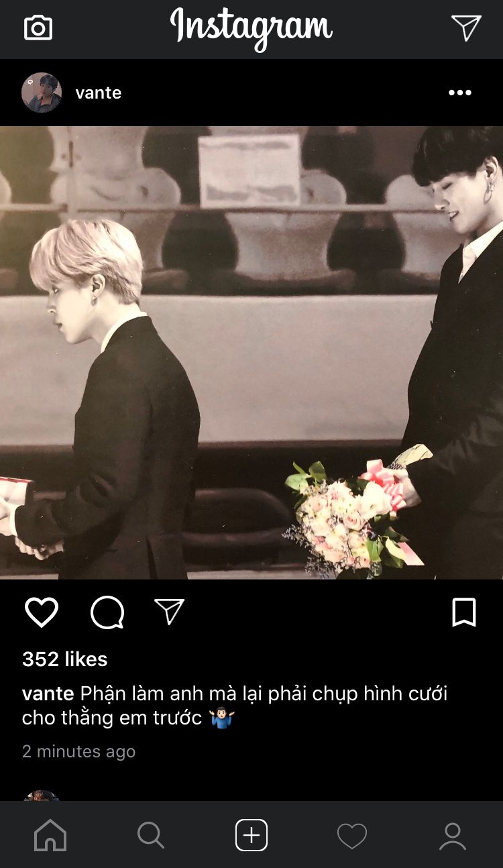The width and height of the screenshot is (503, 868).
Task: Open activity heart tab in bottom bar
Action: (352, 836)
